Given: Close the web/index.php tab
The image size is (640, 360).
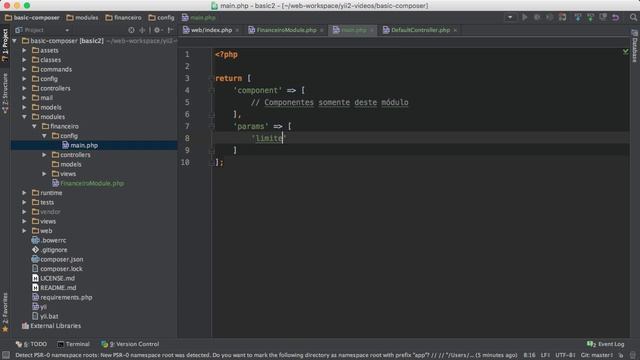Looking at the screenshot, I should [x=237, y=30].
